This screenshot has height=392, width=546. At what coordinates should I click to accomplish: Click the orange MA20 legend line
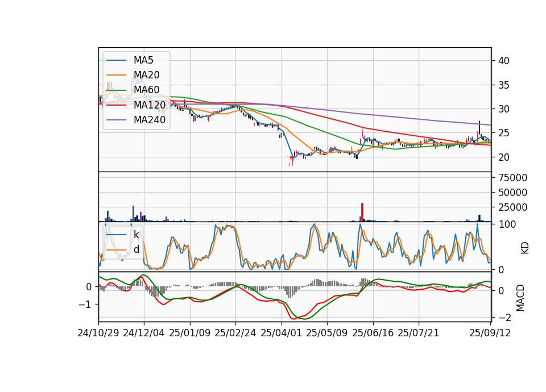116,75
